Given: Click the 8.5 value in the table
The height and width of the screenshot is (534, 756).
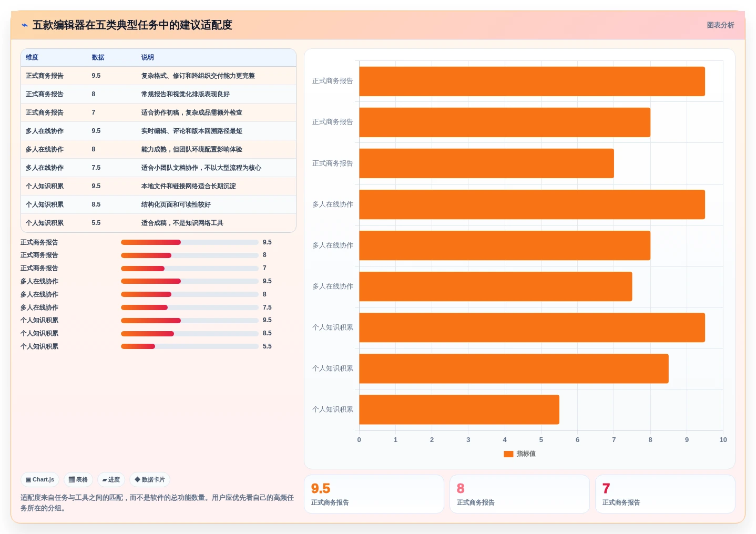Looking at the screenshot, I should [96, 204].
